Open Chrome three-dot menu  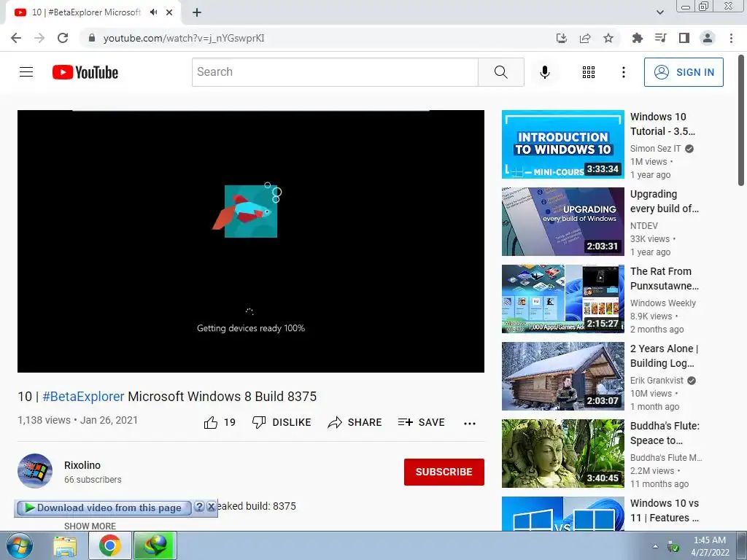tap(731, 38)
